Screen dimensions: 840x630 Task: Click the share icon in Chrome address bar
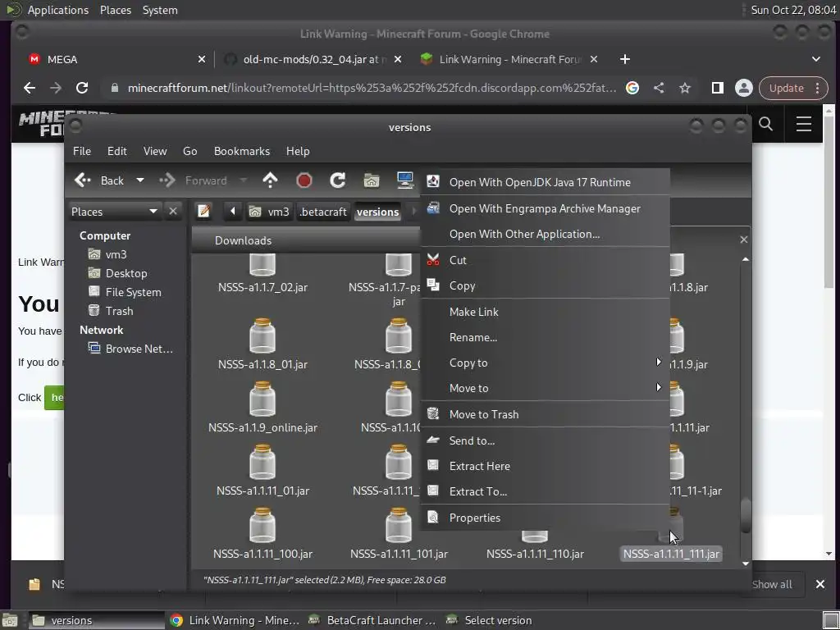(659, 88)
